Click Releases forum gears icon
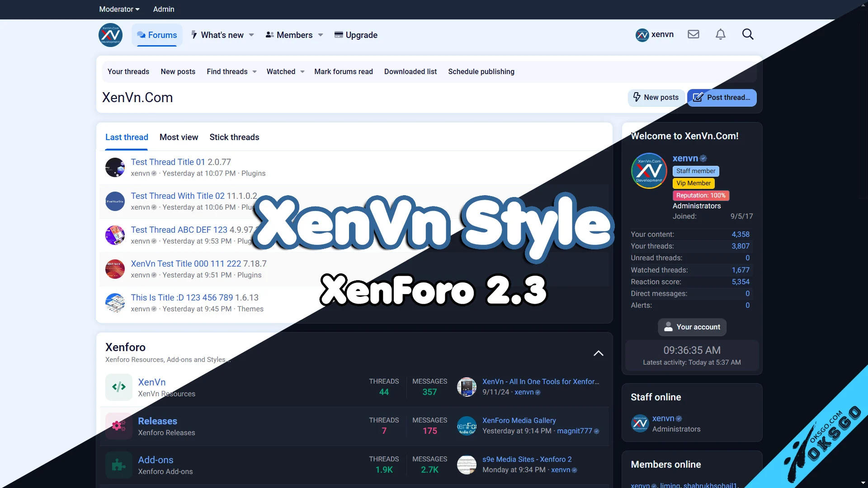Image resolution: width=868 pixels, height=488 pixels. 119,426
